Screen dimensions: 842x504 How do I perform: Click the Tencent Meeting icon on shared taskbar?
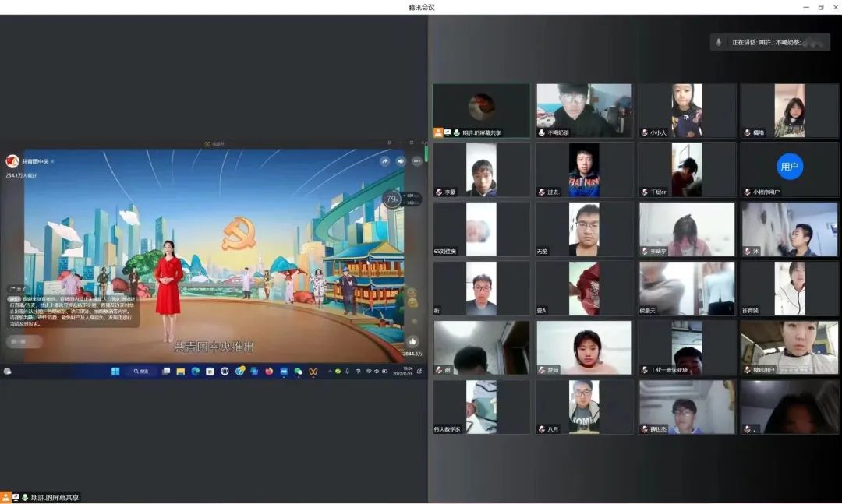pos(284,372)
